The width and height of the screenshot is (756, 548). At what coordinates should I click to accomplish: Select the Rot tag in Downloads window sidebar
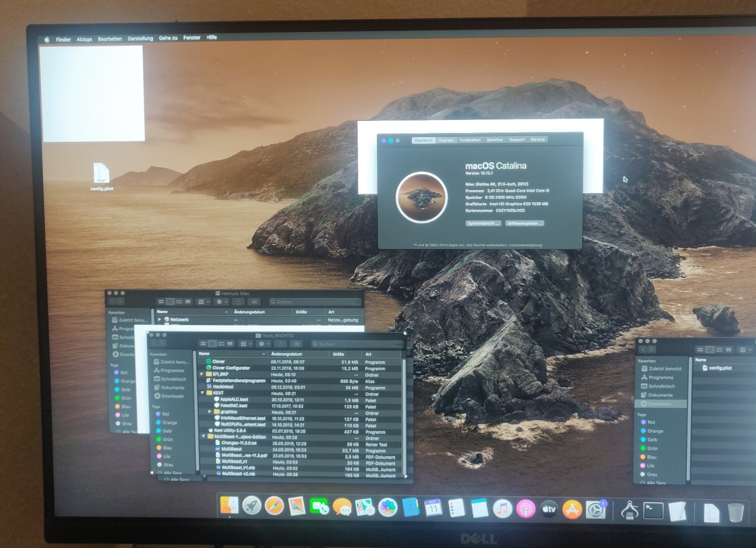point(647,422)
